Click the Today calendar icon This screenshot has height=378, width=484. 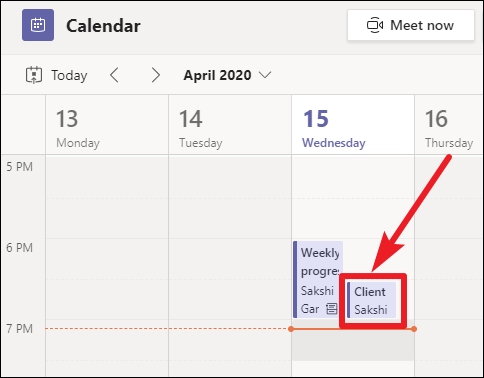[x=34, y=75]
